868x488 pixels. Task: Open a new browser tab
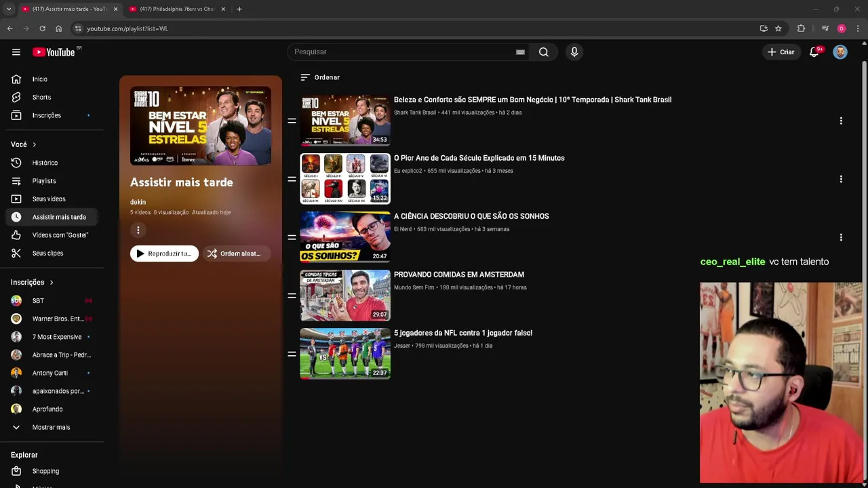[239, 9]
